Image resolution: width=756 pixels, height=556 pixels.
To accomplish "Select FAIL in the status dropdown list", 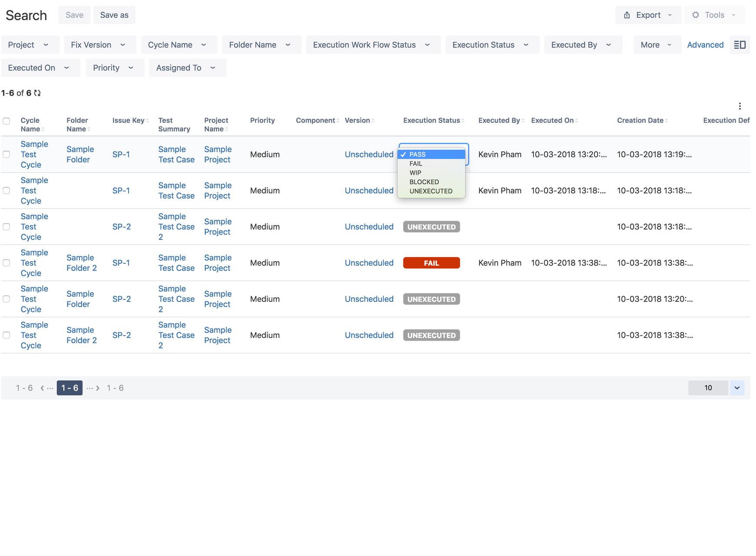I will (432, 164).
